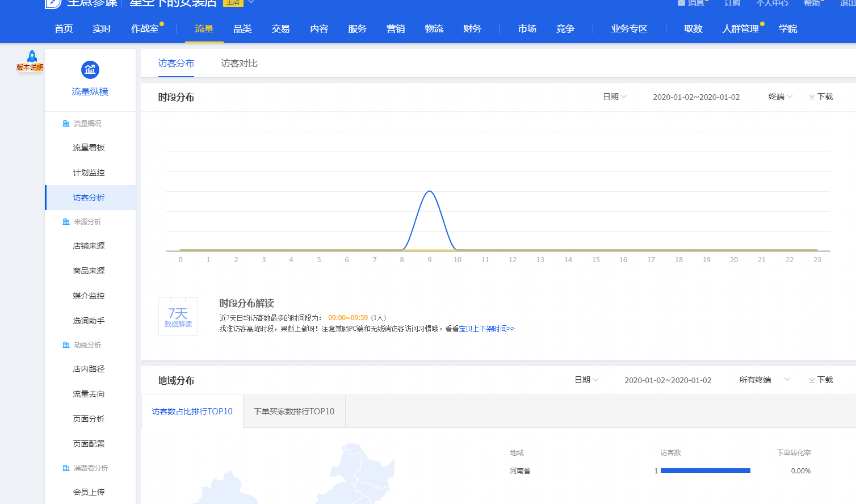Click the chart peak at hour 9
This screenshot has height=504, width=856.
coord(430,192)
